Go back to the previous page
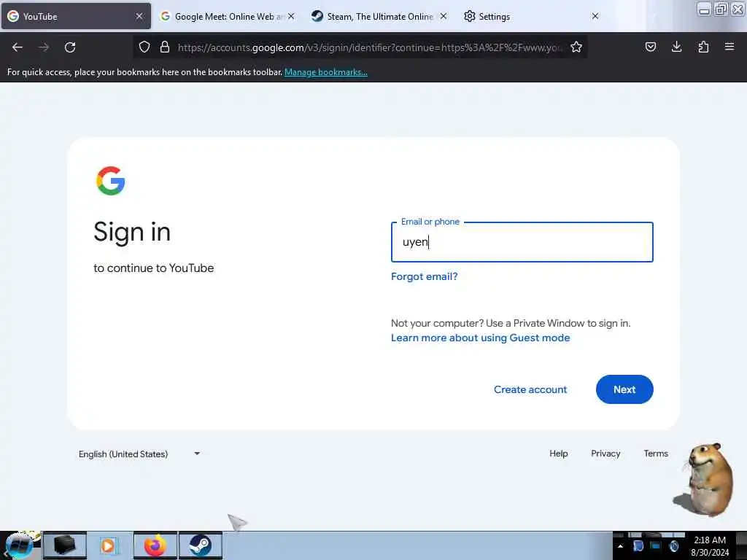747x560 pixels. (x=18, y=47)
